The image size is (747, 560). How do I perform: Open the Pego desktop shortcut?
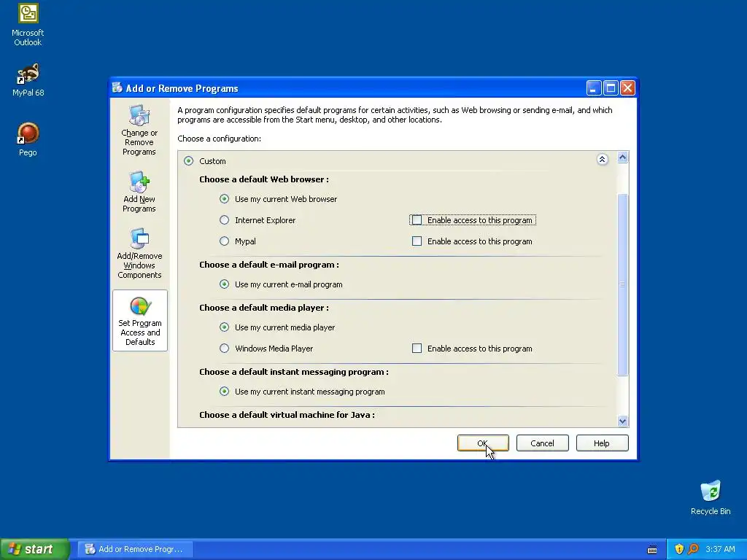coord(28,139)
